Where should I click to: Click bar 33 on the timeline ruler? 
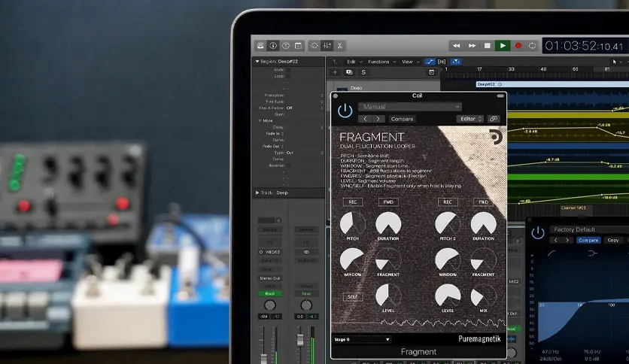pyautogui.click(x=511, y=69)
